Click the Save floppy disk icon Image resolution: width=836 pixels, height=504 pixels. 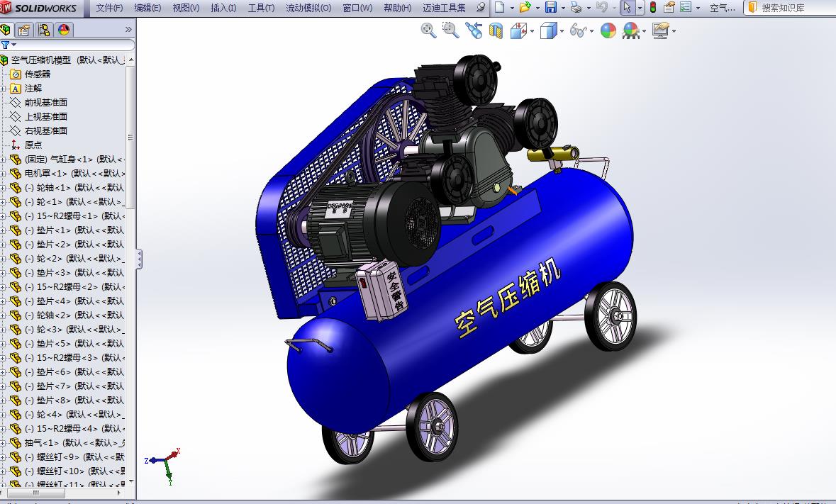[x=550, y=8]
